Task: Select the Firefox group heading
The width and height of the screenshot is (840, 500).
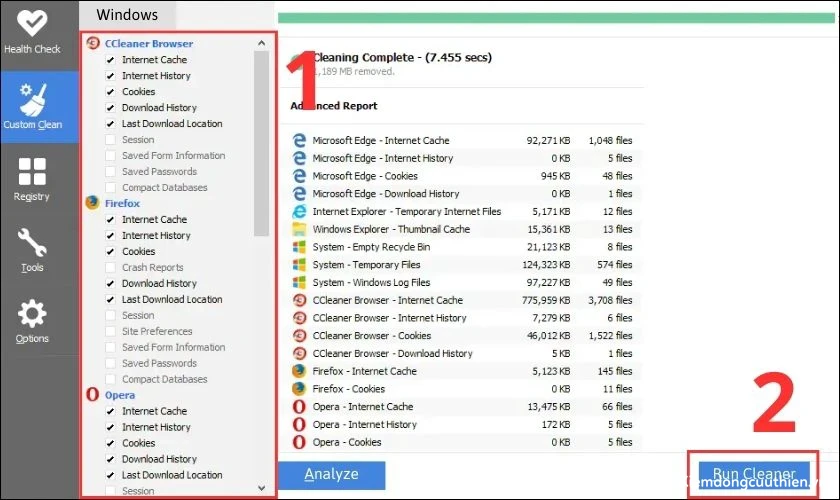Action: (122, 203)
